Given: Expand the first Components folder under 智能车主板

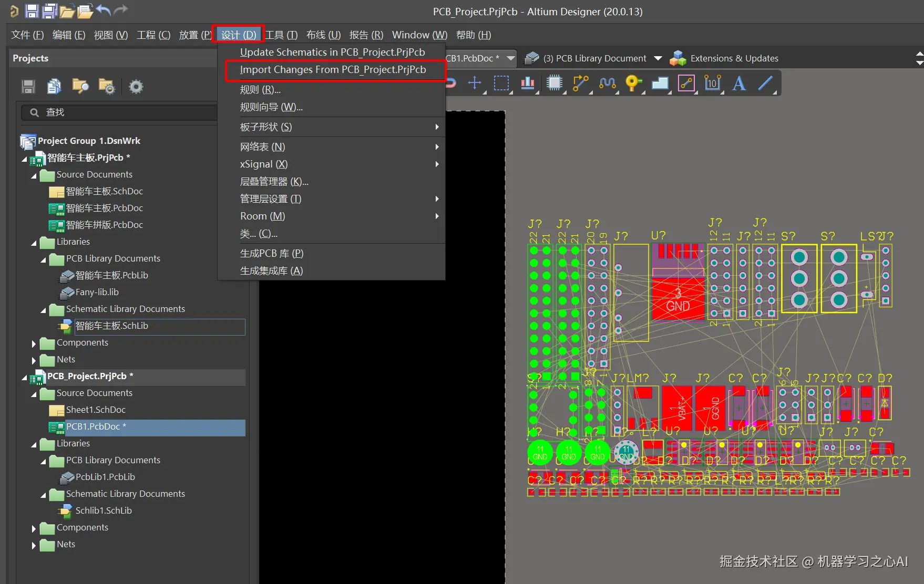Looking at the screenshot, I should click(x=34, y=343).
